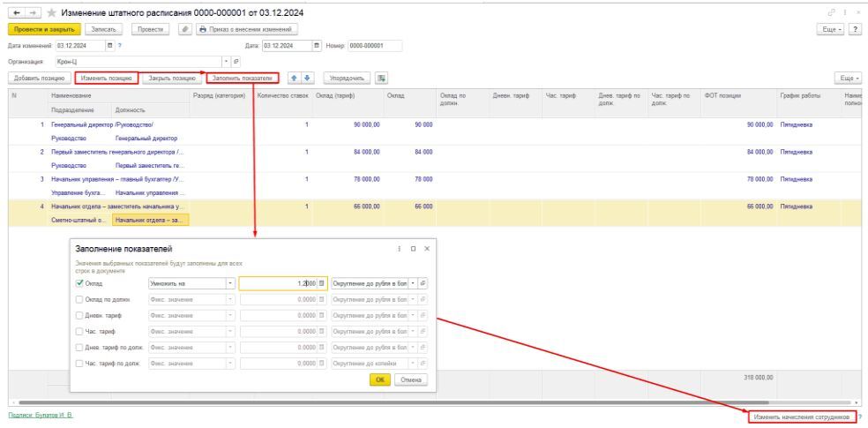Open Округление до копейки dropdown
The height and width of the screenshot is (428, 868).
pyautogui.click(x=413, y=364)
